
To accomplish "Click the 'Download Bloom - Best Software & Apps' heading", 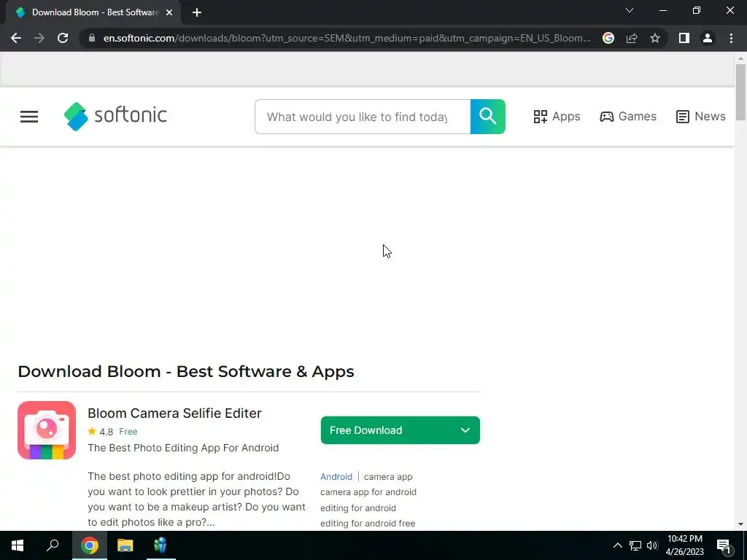I will pyautogui.click(x=186, y=371).
